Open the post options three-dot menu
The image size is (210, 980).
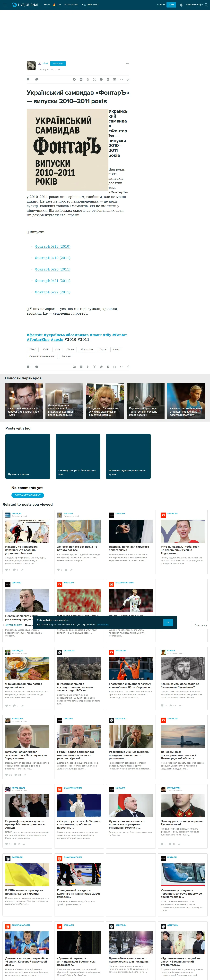click(127, 64)
